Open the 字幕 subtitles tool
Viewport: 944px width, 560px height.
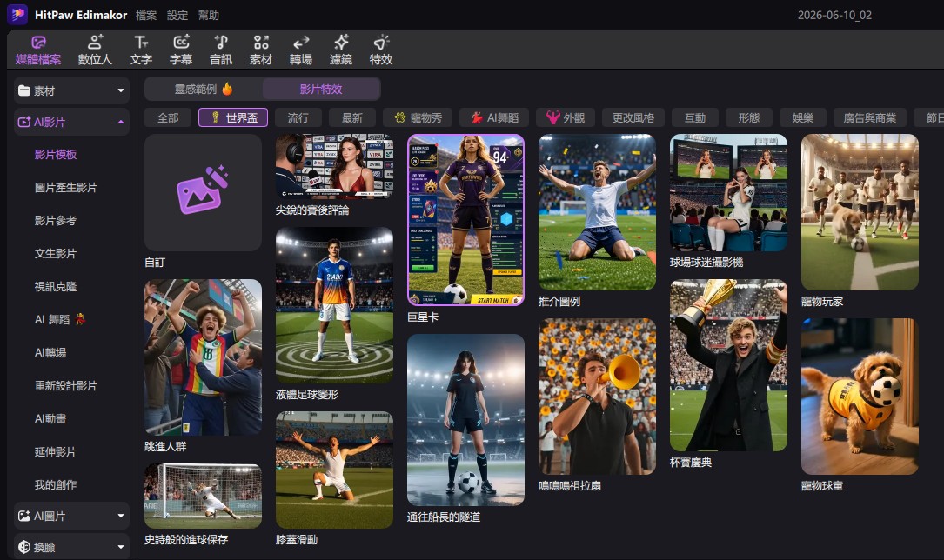coord(181,50)
